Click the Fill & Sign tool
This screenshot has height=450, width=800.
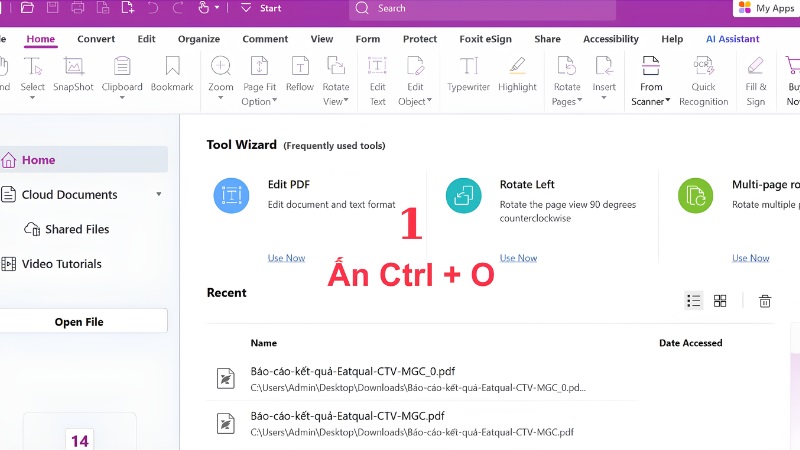pyautogui.click(x=756, y=81)
